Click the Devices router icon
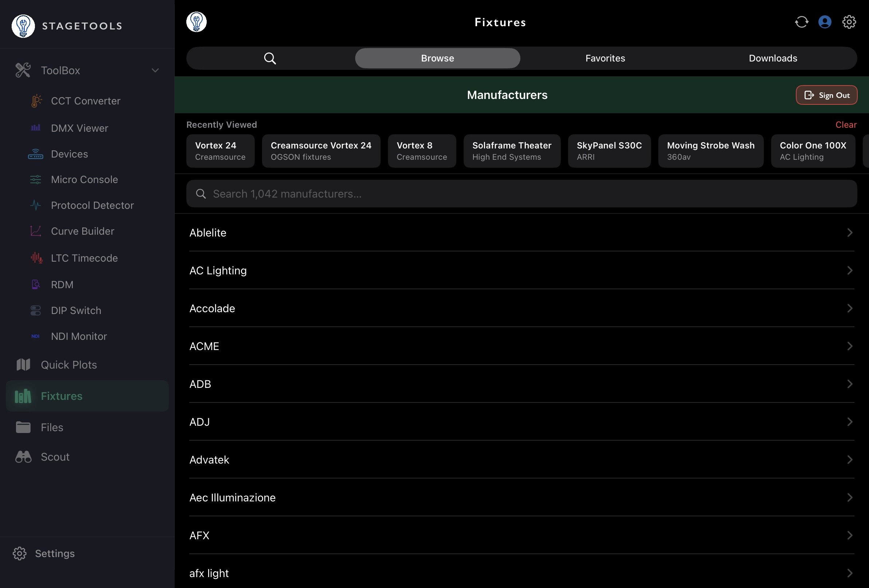869x588 pixels. (36, 154)
